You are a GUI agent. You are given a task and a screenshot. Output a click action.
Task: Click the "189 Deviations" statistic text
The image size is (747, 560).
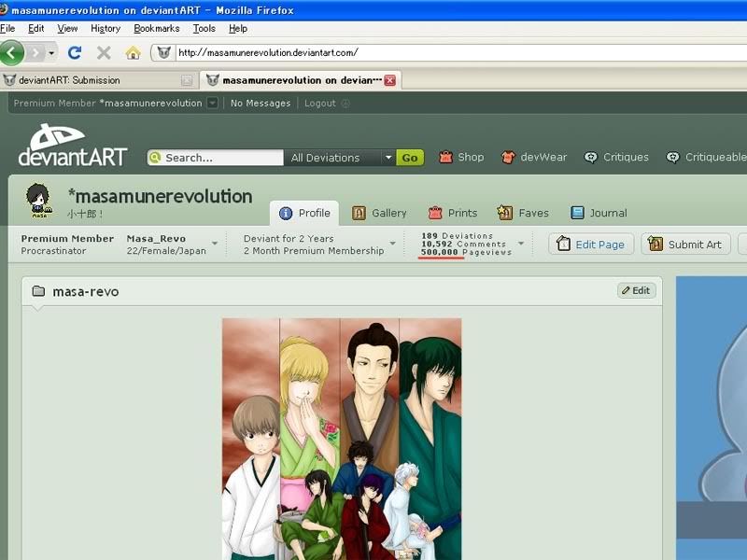coord(457,236)
